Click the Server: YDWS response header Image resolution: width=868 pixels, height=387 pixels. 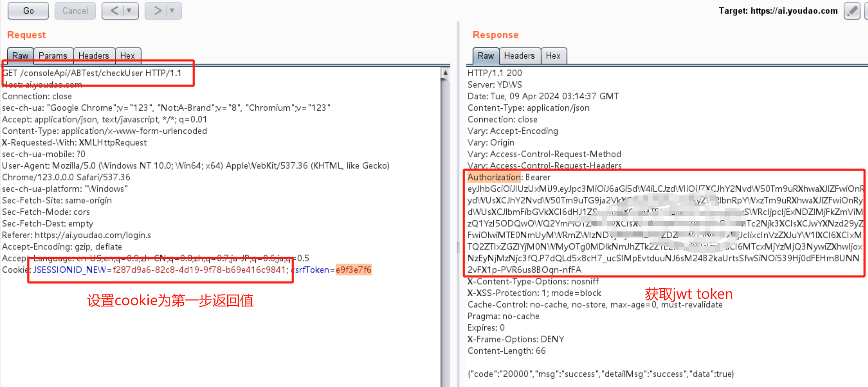coord(495,84)
